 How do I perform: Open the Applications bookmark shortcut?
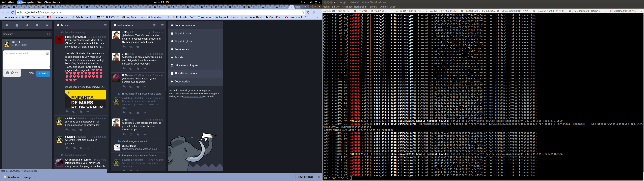tap(11, 17)
